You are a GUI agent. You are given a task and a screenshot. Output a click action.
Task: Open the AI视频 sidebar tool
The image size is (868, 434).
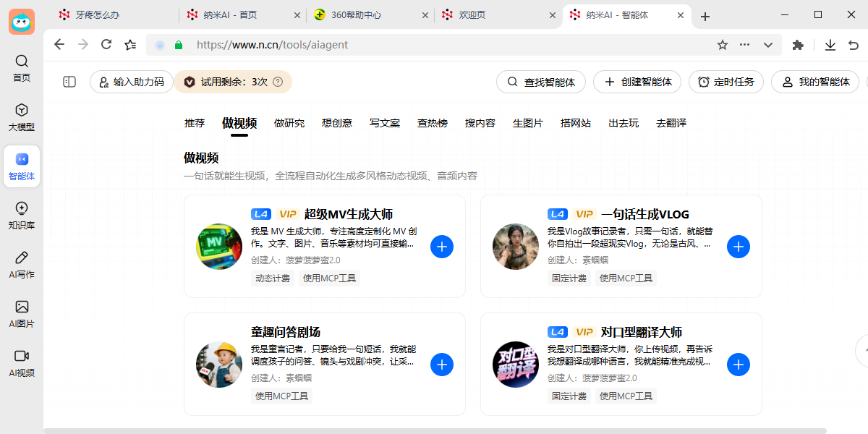pos(21,362)
